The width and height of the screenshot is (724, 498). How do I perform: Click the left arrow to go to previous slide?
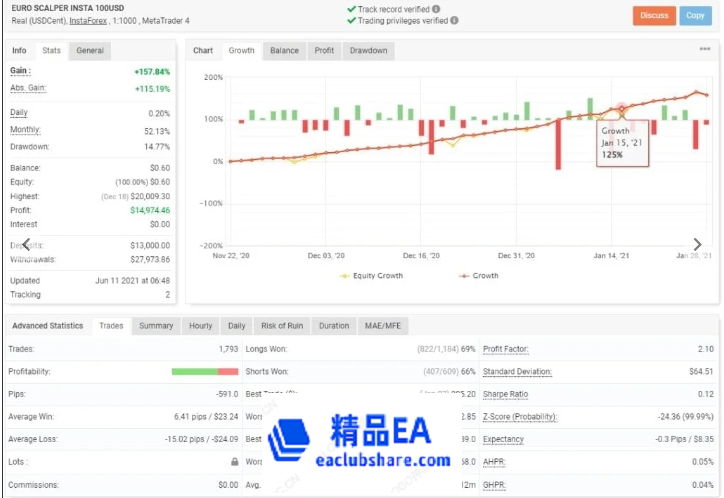tap(26, 245)
